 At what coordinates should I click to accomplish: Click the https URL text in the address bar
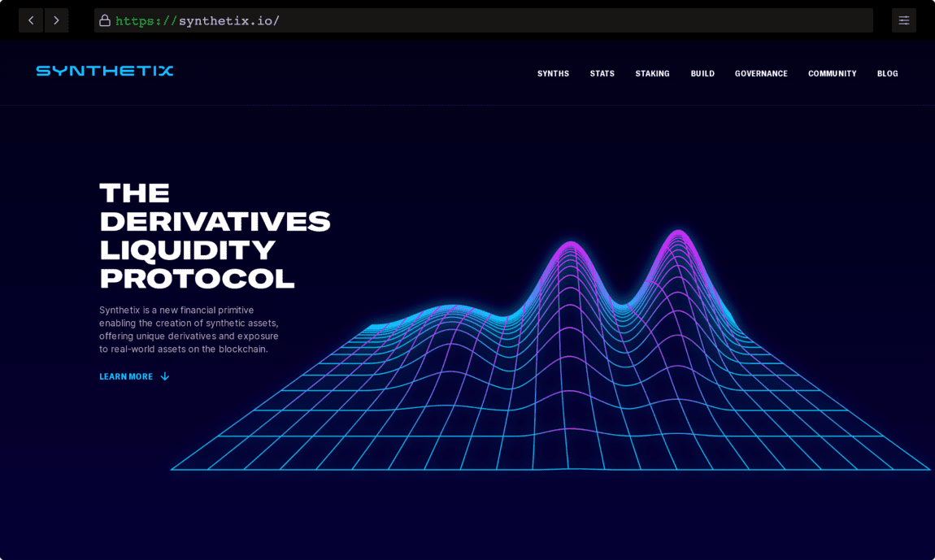pyautogui.click(x=199, y=20)
